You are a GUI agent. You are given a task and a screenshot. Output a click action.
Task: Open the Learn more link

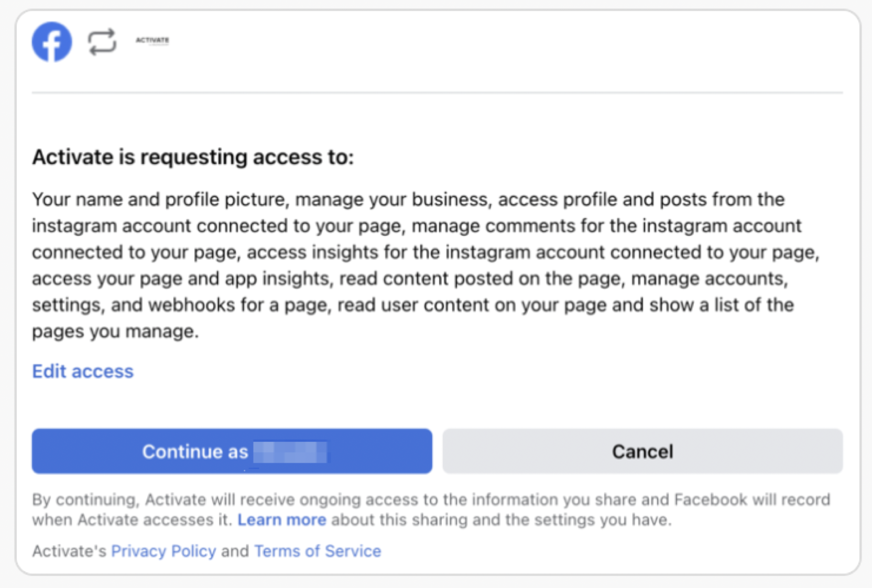pos(281,520)
